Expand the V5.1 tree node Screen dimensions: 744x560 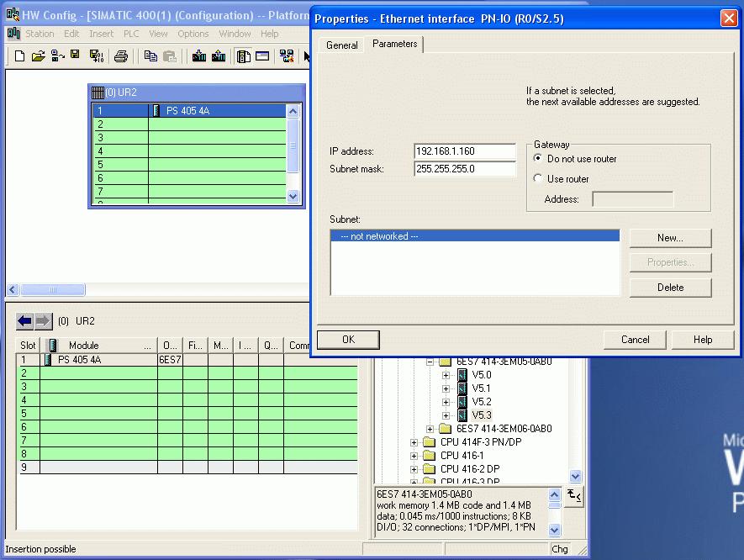coord(446,388)
